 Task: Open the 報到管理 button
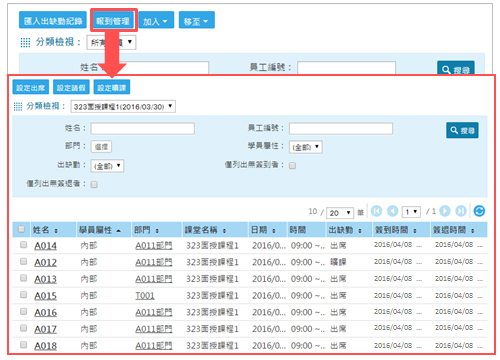(x=113, y=21)
